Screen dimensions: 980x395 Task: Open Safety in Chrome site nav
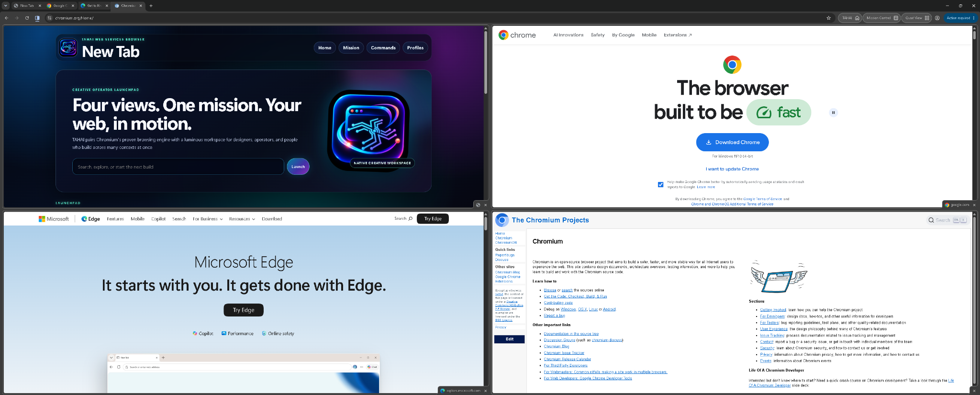coord(598,35)
